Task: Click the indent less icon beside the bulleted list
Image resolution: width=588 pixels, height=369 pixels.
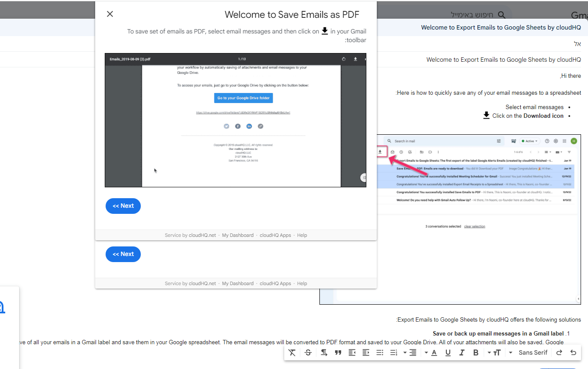Action: point(366,352)
